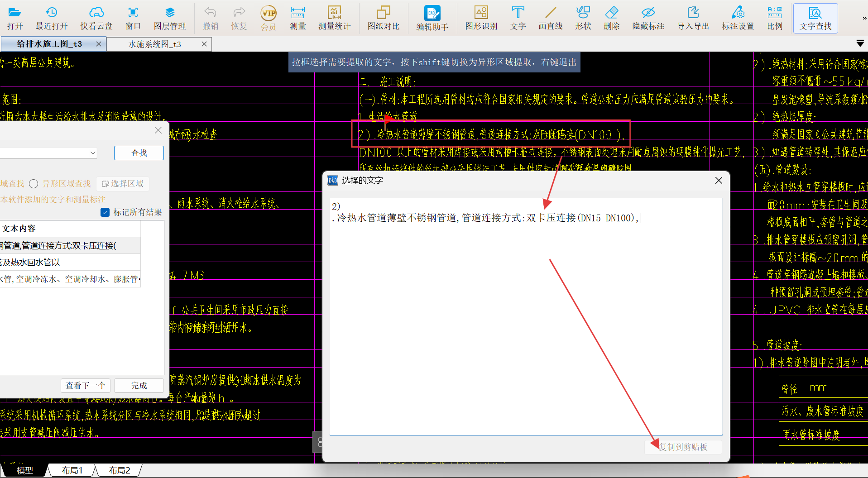Click the 文本内容 column header
Screen dimensions: 868x478
point(70,229)
